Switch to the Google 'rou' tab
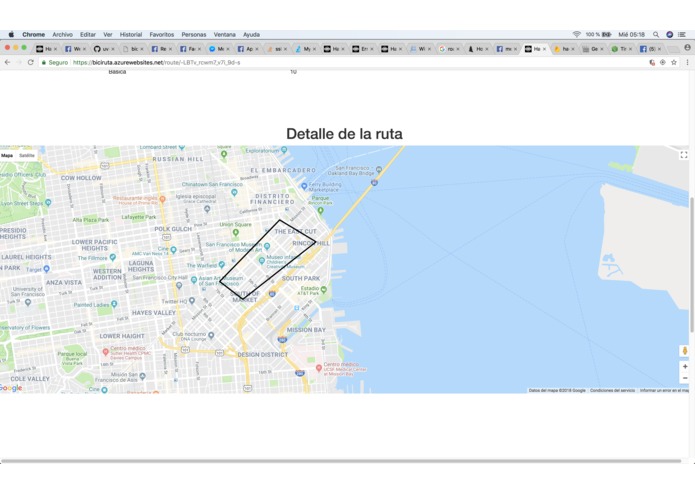 click(x=448, y=49)
